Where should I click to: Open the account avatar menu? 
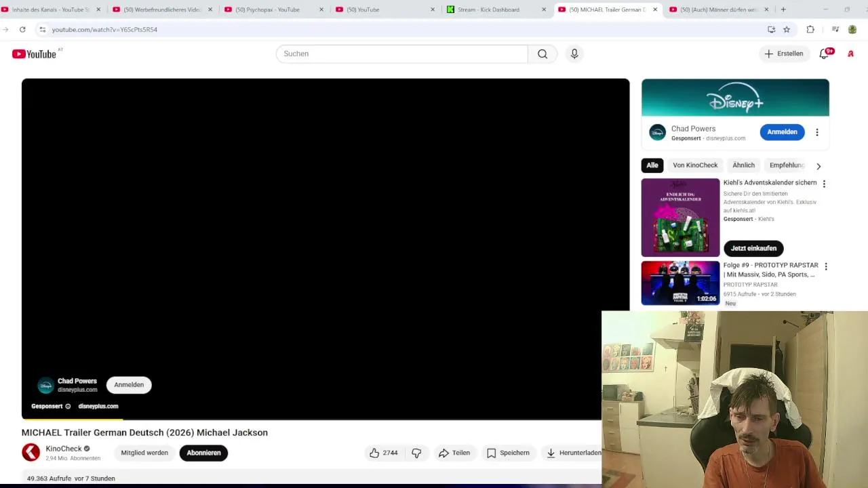[850, 54]
